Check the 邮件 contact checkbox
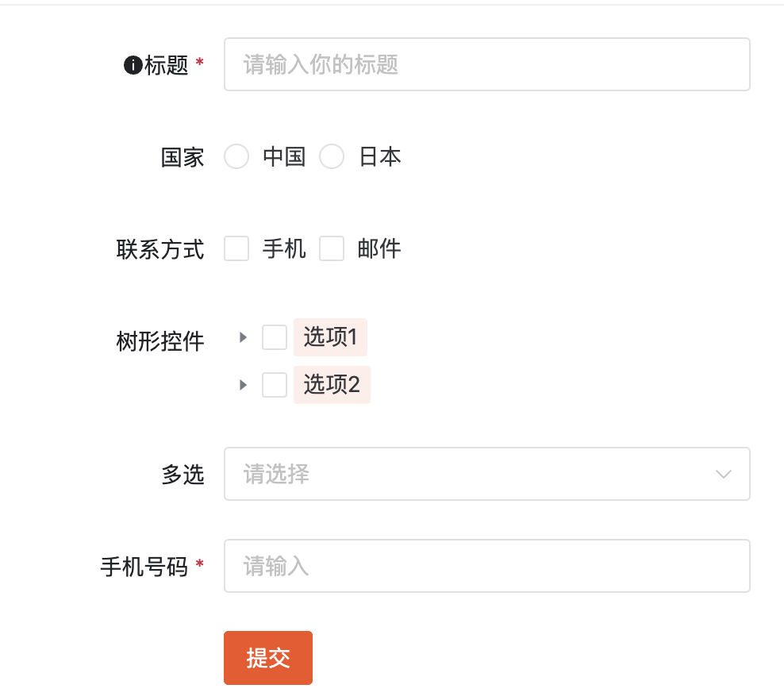 point(331,248)
